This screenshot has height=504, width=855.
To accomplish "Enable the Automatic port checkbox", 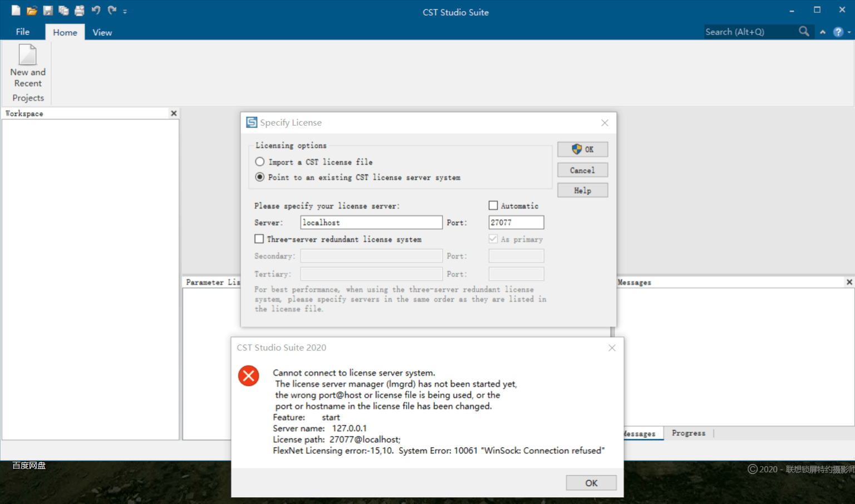I will [493, 206].
